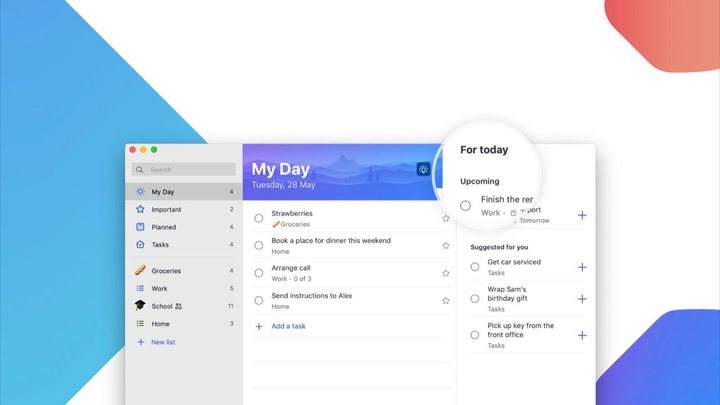Click the School graduation cap icon

pyautogui.click(x=140, y=305)
